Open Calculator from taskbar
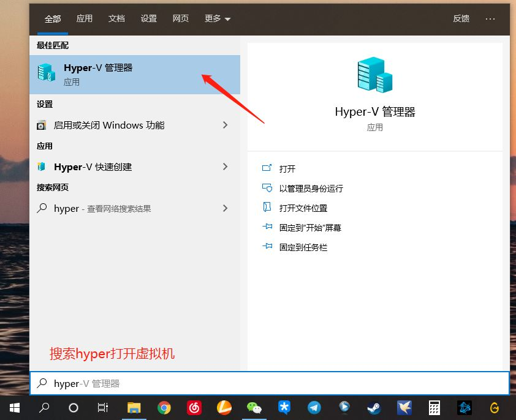Screen dimensions: 516x420 click(x=434, y=408)
